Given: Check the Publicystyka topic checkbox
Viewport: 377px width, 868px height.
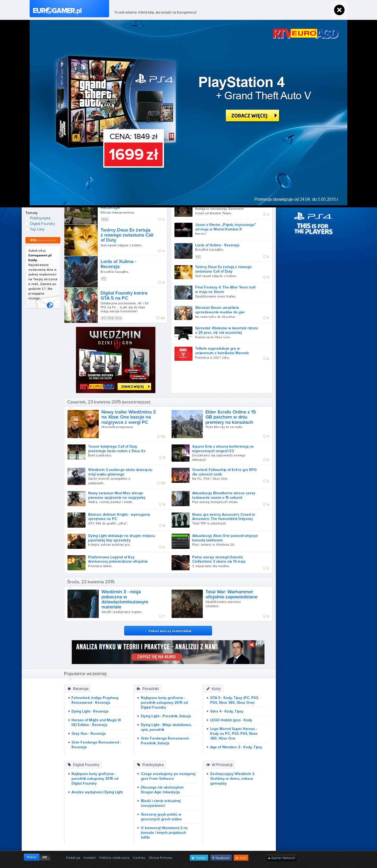Looking at the screenshot, I should point(27,218).
